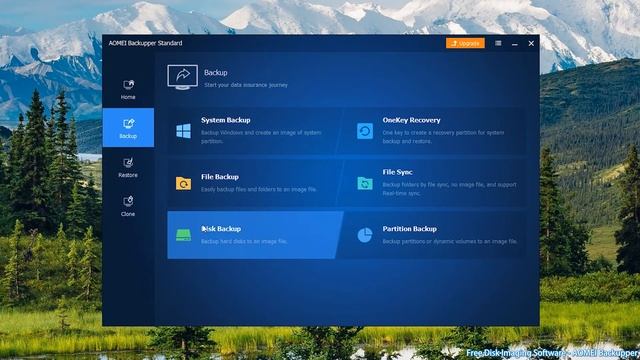Choose the System Backup title
This screenshot has height=360, width=640.
pyautogui.click(x=226, y=120)
